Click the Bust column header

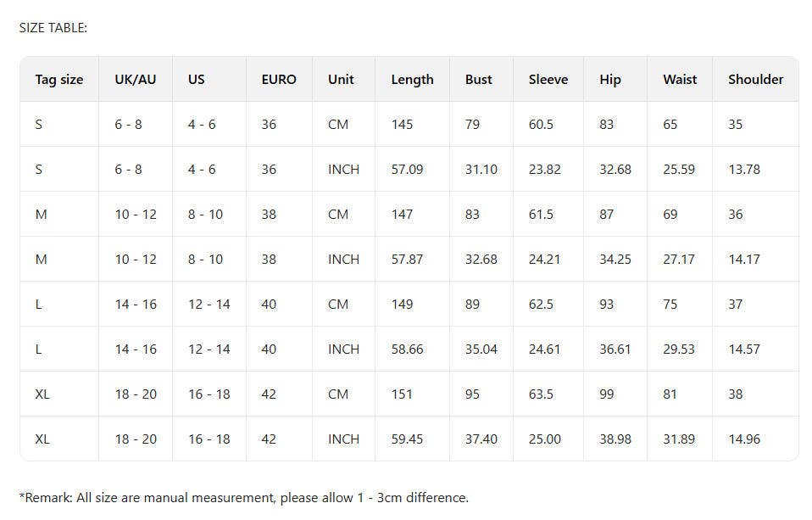479,80
